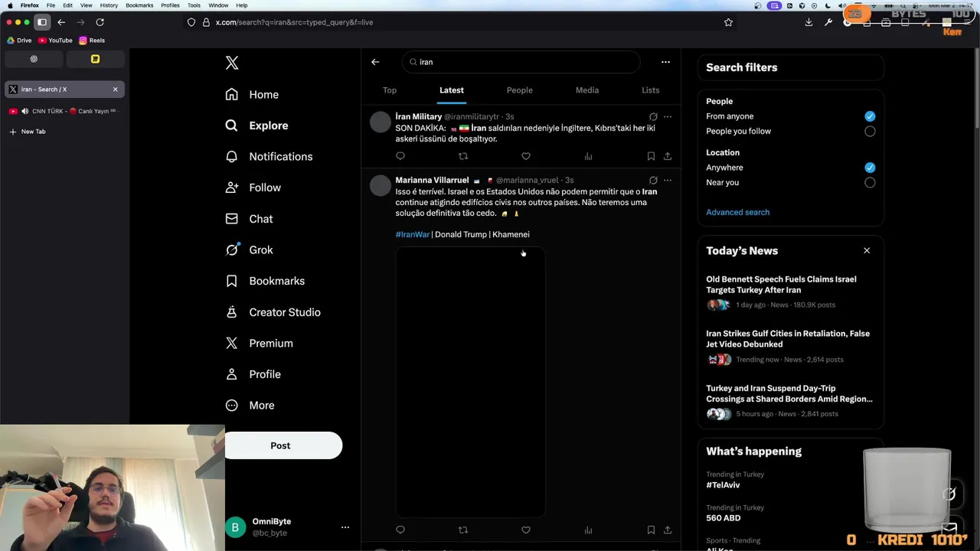Switch to the Lists tab
Image resolution: width=980 pixels, height=551 pixels.
650,90
